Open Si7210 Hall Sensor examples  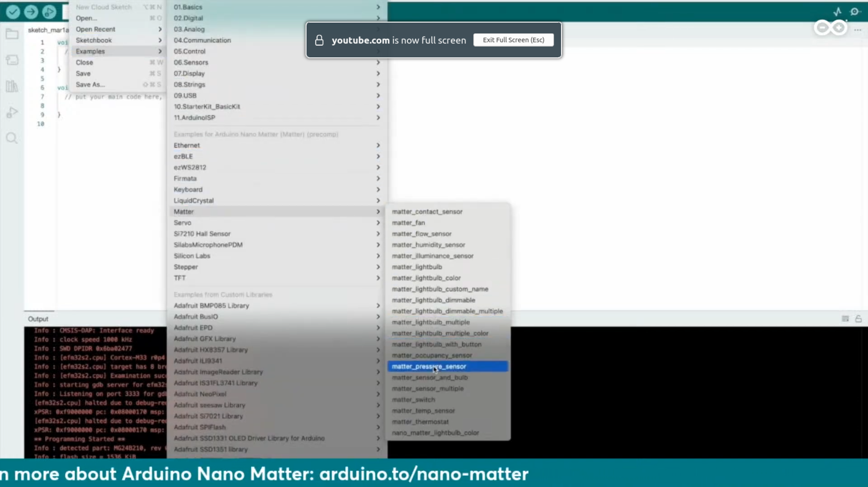pos(277,234)
